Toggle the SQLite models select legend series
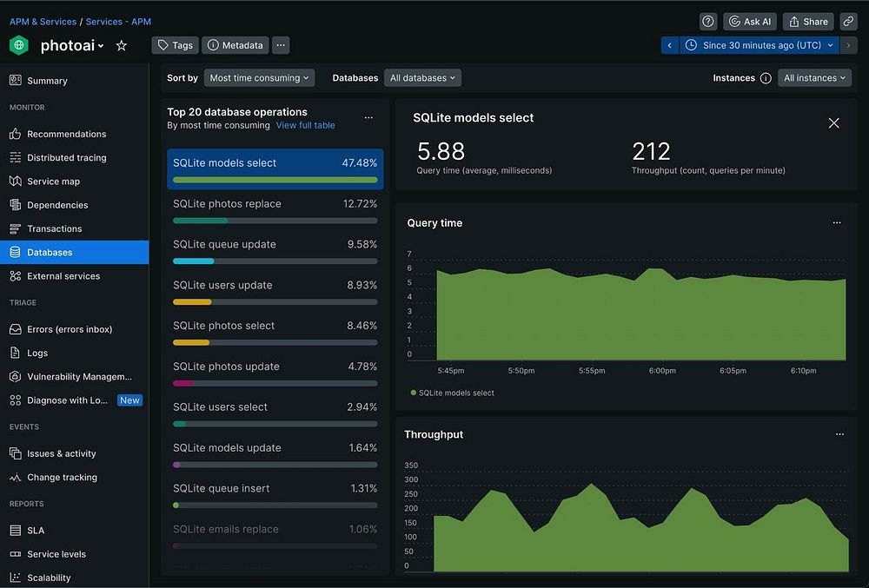The height and width of the screenshot is (588, 869). [x=452, y=393]
